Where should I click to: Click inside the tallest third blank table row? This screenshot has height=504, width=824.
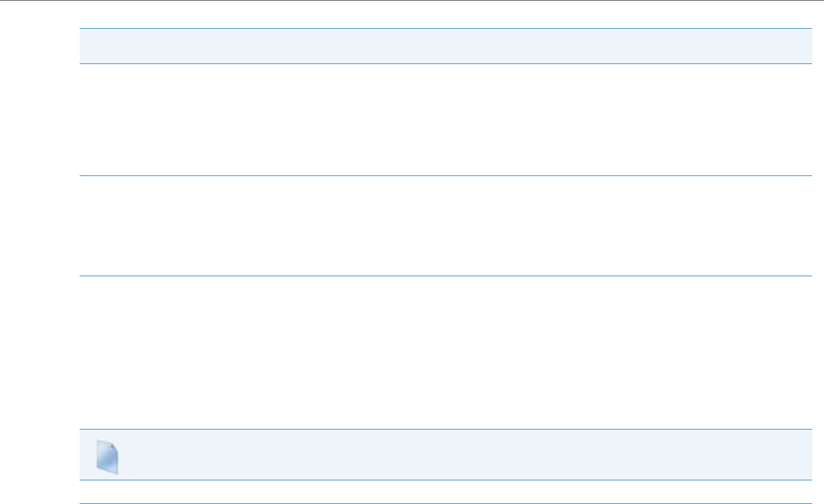tap(441, 352)
